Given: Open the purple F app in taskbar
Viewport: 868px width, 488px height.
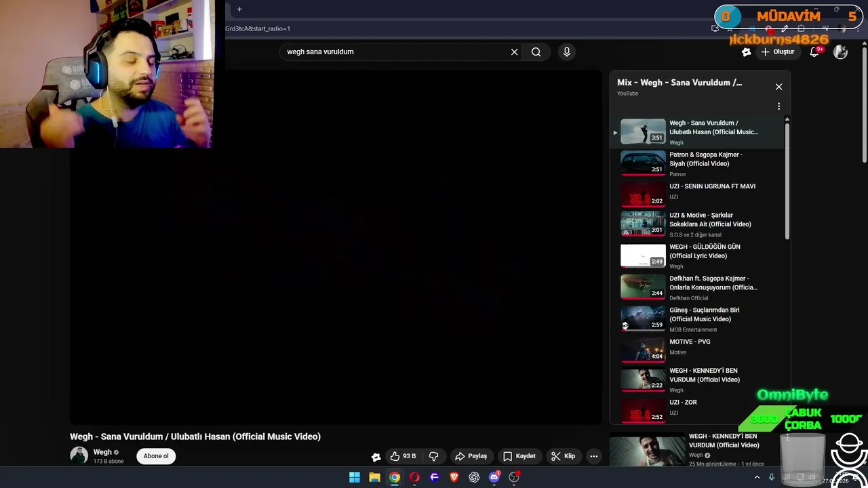Looking at the screenshot, I should pyautogui.click(x=434, y=477).
